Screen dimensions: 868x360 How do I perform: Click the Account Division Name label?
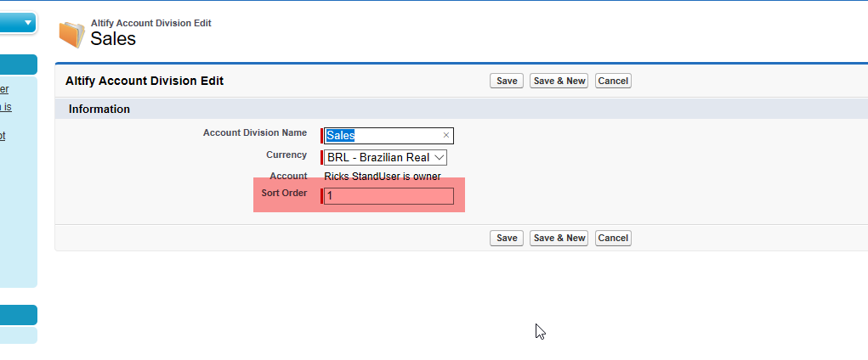point(255,133)
